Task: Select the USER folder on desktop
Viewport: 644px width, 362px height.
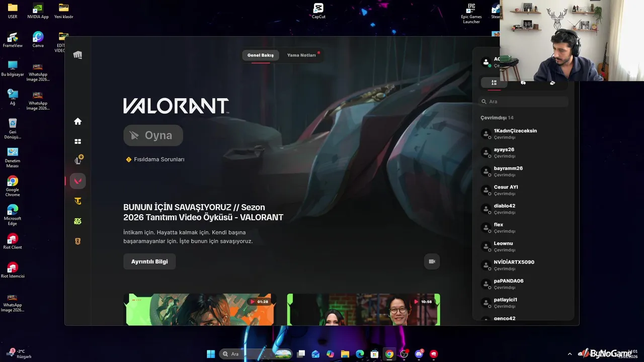Action: pyautogui.click(x=13, y=11)
